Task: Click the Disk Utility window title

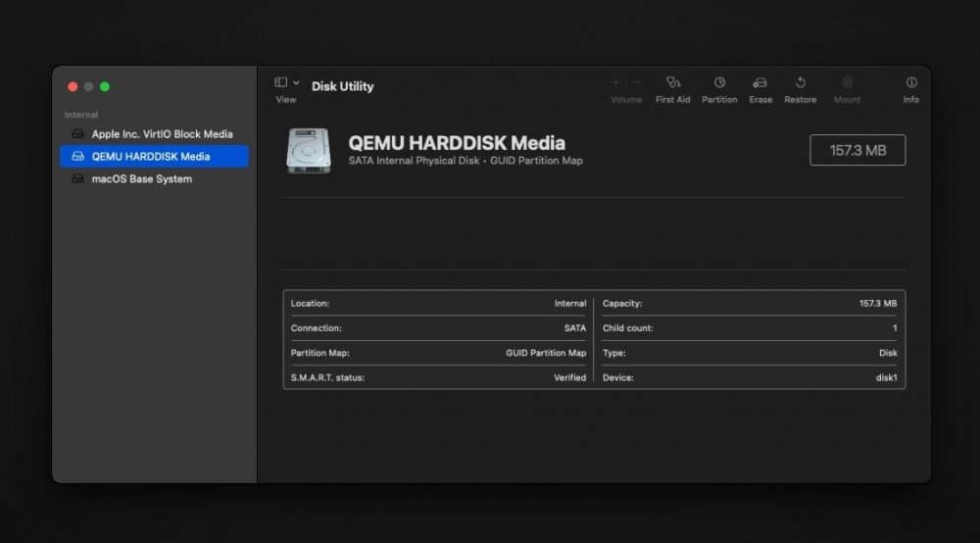Action: (342, 86)
